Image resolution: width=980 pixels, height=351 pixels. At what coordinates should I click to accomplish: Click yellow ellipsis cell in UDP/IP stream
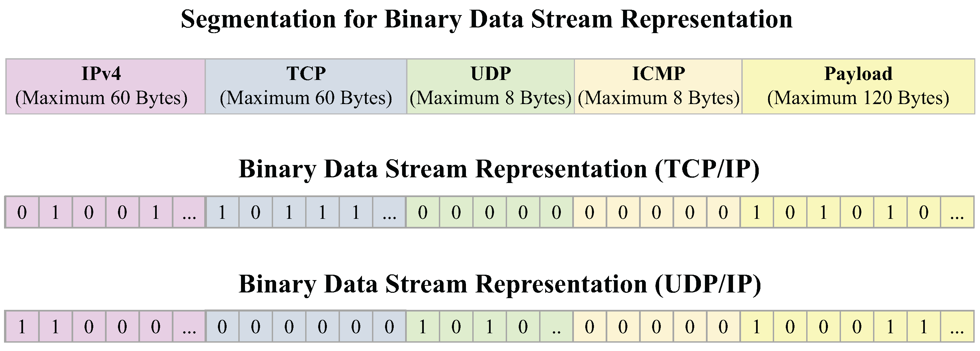[x=957, y=327]
